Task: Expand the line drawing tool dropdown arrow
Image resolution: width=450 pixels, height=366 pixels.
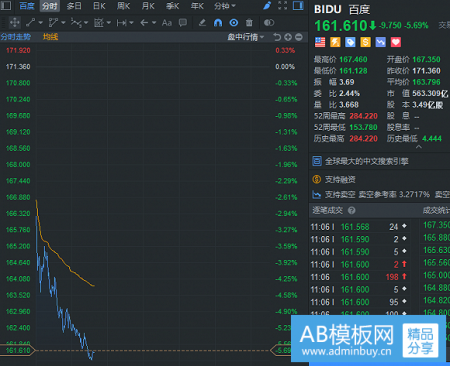Action: [41, 23]
